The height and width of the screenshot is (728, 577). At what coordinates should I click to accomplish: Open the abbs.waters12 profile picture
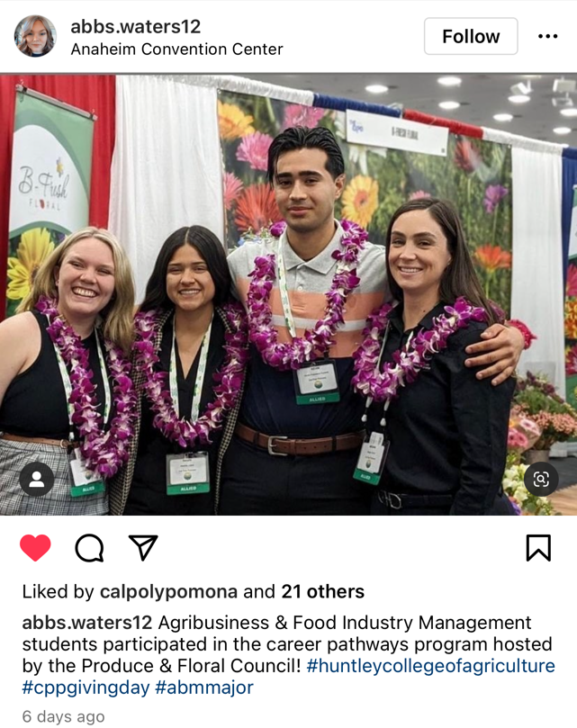[35, 36]
